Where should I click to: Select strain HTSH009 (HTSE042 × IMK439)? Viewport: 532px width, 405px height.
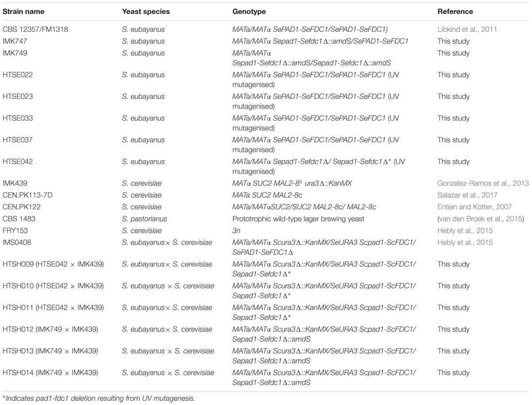[x=53, y=264]
